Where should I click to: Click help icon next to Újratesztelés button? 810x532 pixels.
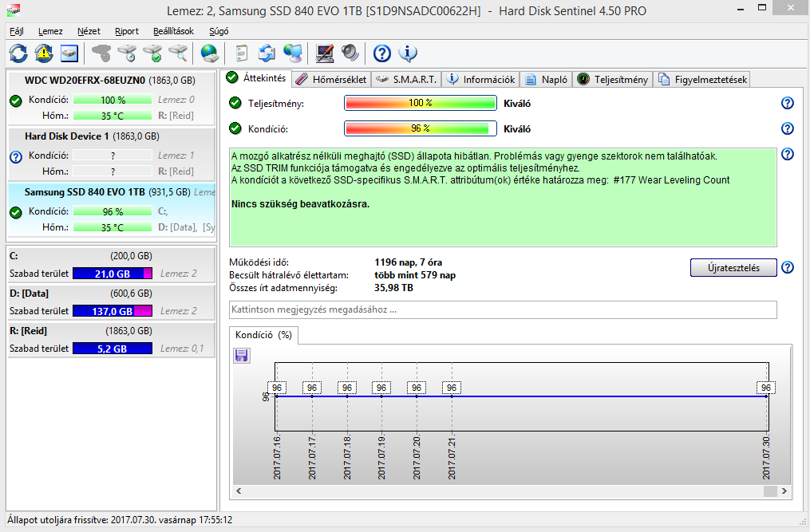pos(788,267)
